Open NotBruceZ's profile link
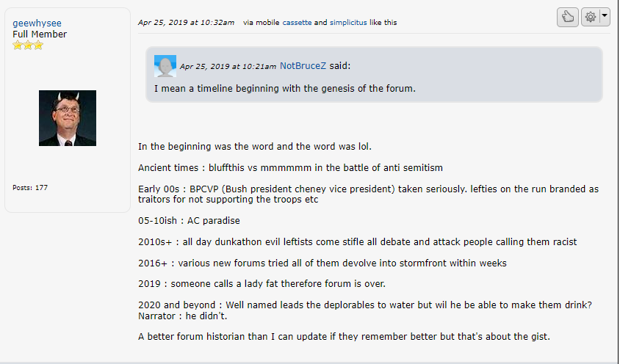The width and height of the screenshot is (620, 364). tap(303, 66)
